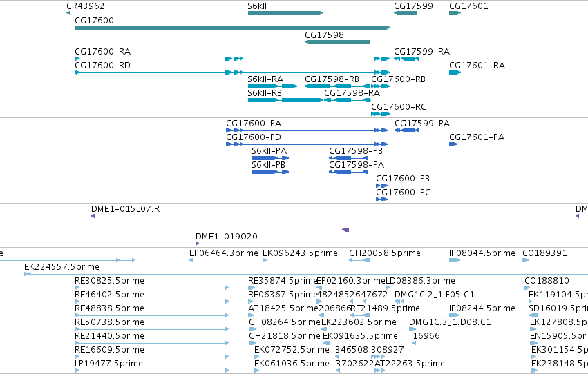Select AT22263.5prime EST label
This screenshot has width=588, height=374.
(410, 364)
